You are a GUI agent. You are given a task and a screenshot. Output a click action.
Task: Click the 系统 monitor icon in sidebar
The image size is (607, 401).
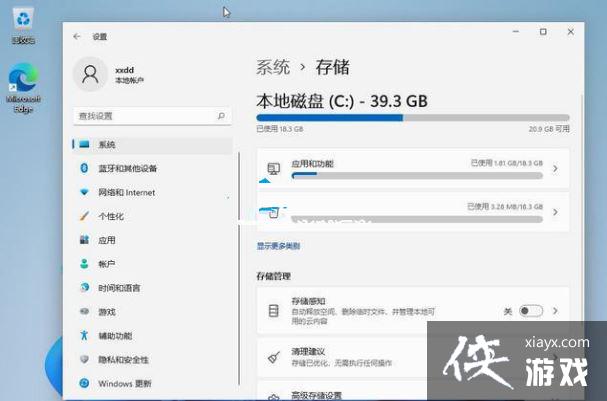(x=84, y=144)
